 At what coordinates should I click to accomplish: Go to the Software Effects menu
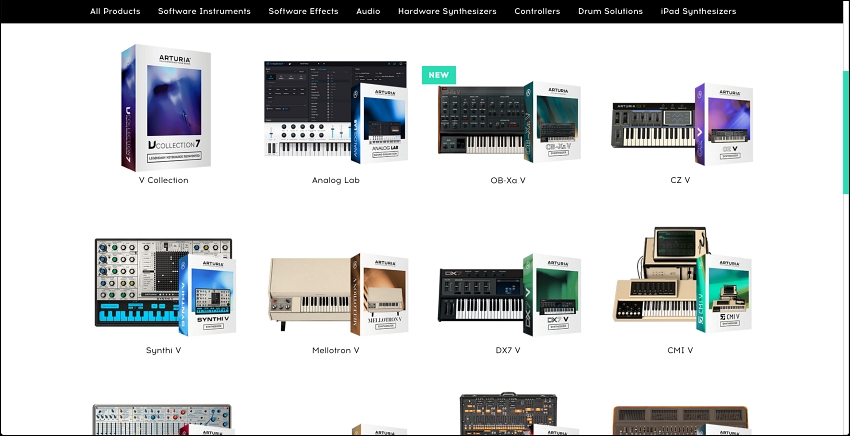tap(304, 11)
